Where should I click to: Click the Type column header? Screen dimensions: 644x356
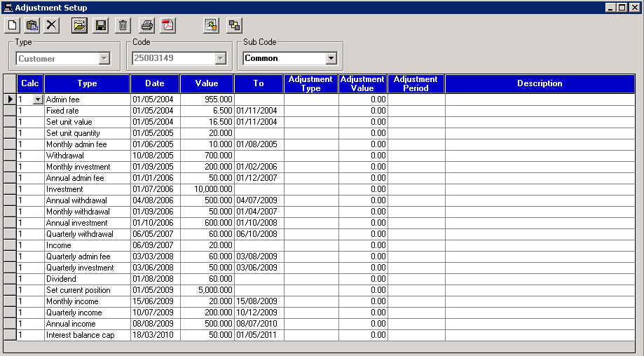pos(87,83)
